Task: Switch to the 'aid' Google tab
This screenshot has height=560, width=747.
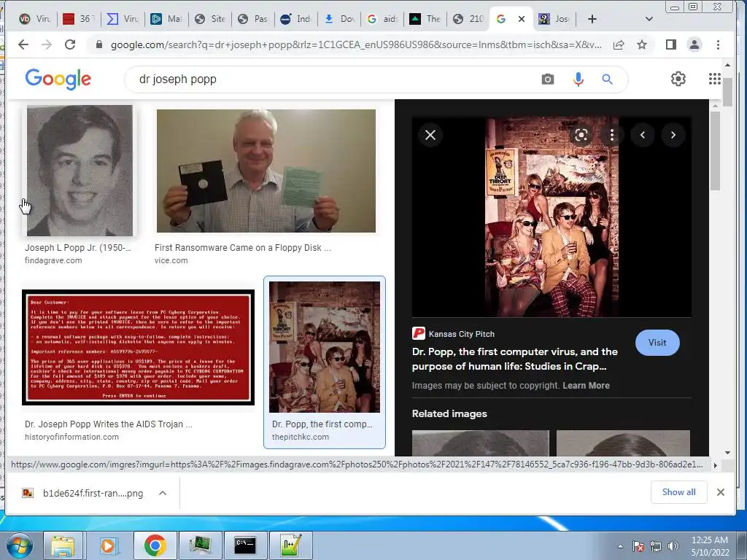Action: 382,19
